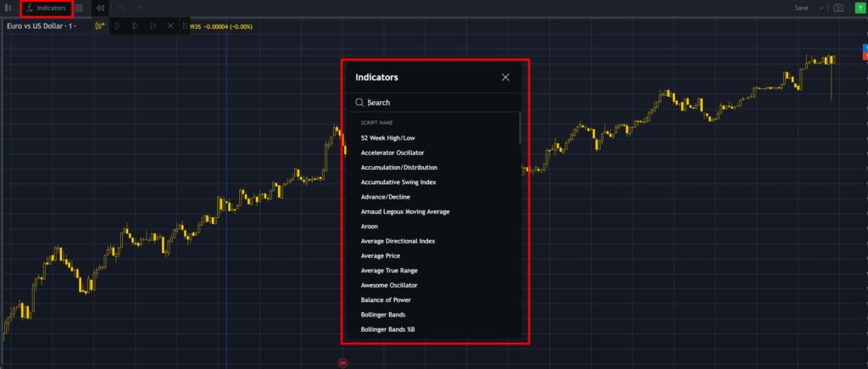Step forward one bar in replay
Screen dimensions: 868x369
135,25
